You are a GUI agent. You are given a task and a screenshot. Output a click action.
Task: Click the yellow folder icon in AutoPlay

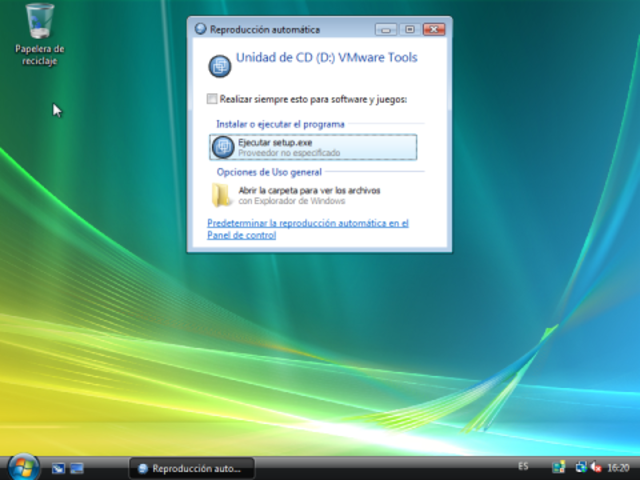[222, 195]
